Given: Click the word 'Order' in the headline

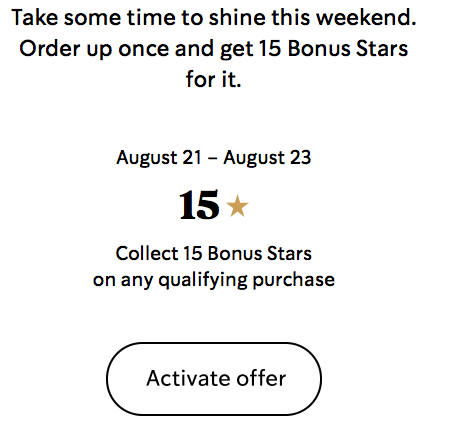Looking at the screenshot, I should click(x=50, y=49).
